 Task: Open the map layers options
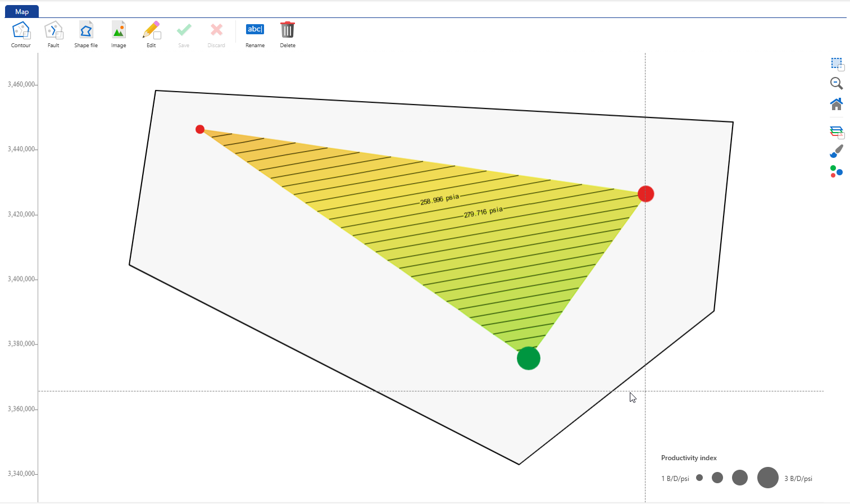pos(837,132)
